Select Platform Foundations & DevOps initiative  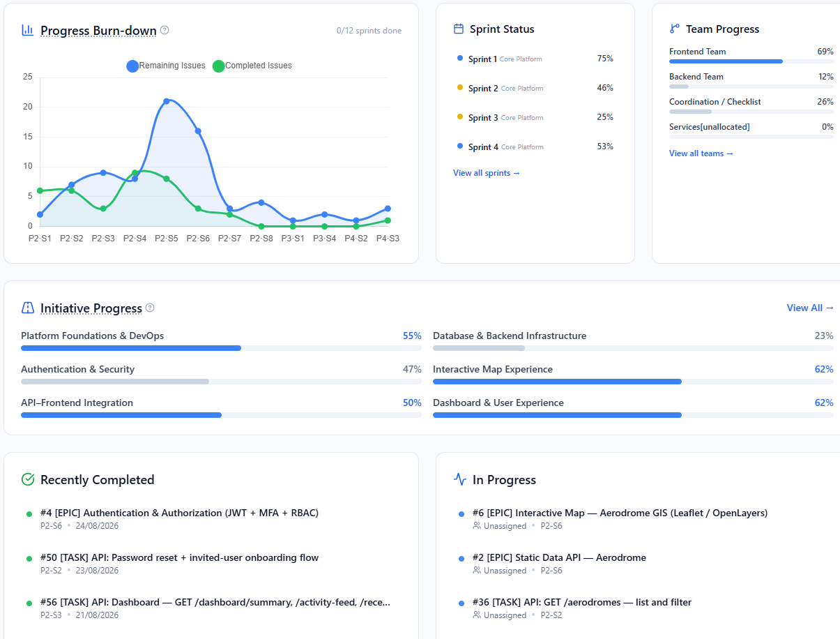click(221, 341)
